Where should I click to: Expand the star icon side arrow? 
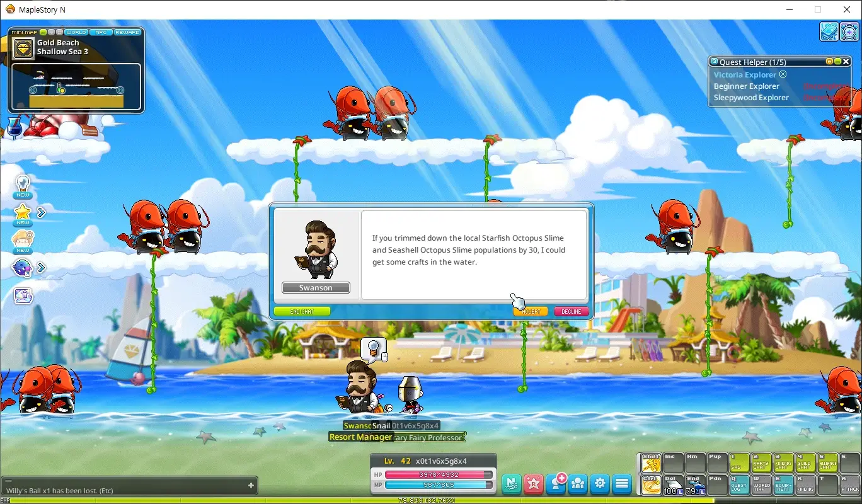pyautogui.click(x=42, y=212)
